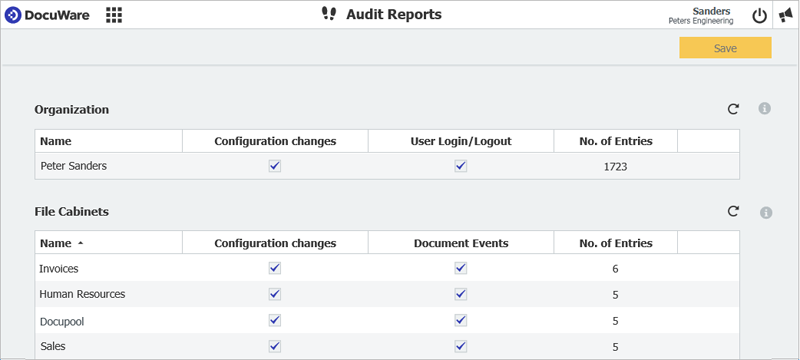Click the Save button

tap(725, 48)
